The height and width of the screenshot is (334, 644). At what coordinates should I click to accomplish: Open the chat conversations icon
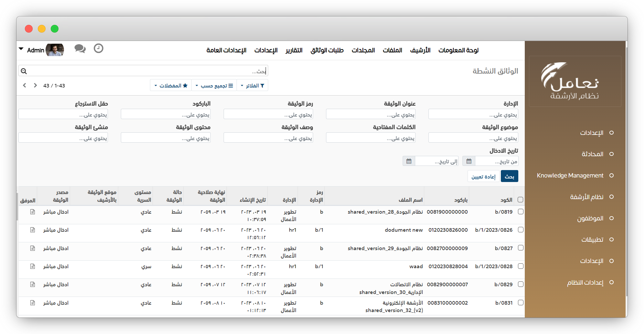click(x=80, y=49)
